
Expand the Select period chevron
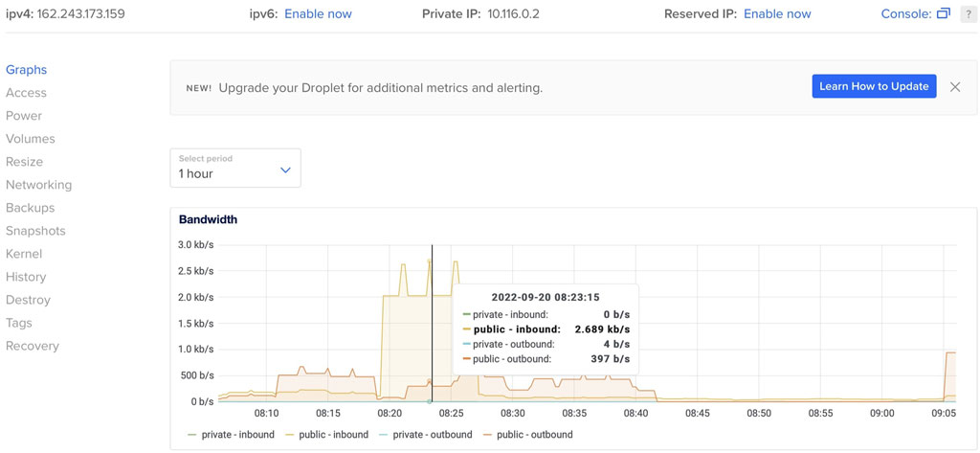[285, 170]
